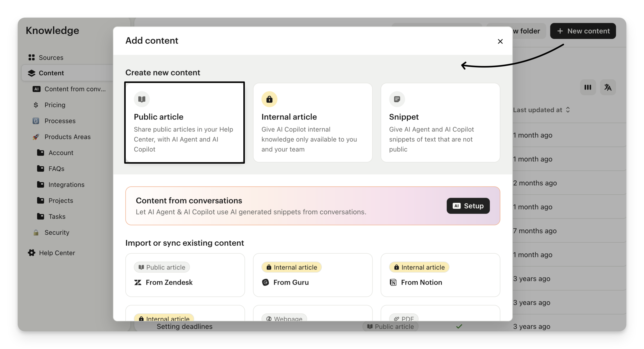644x349 pixels.
Task: Open the Processes sidebar item
Action: pos(60,121)
